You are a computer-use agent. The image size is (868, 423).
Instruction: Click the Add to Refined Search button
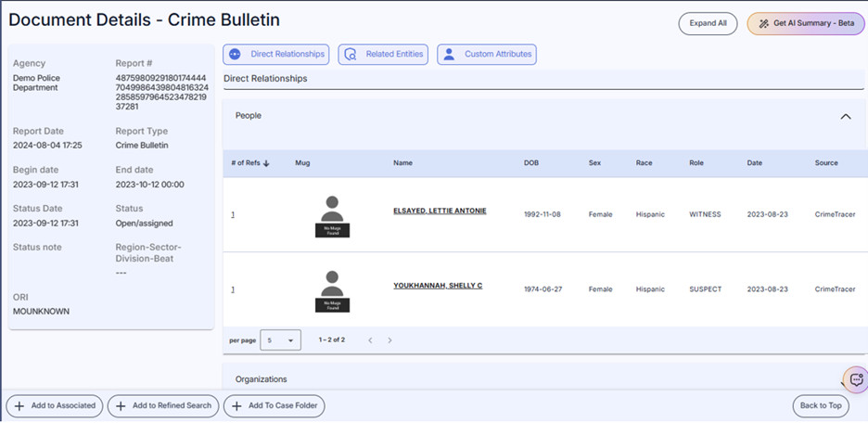click(x=163, y=405)
